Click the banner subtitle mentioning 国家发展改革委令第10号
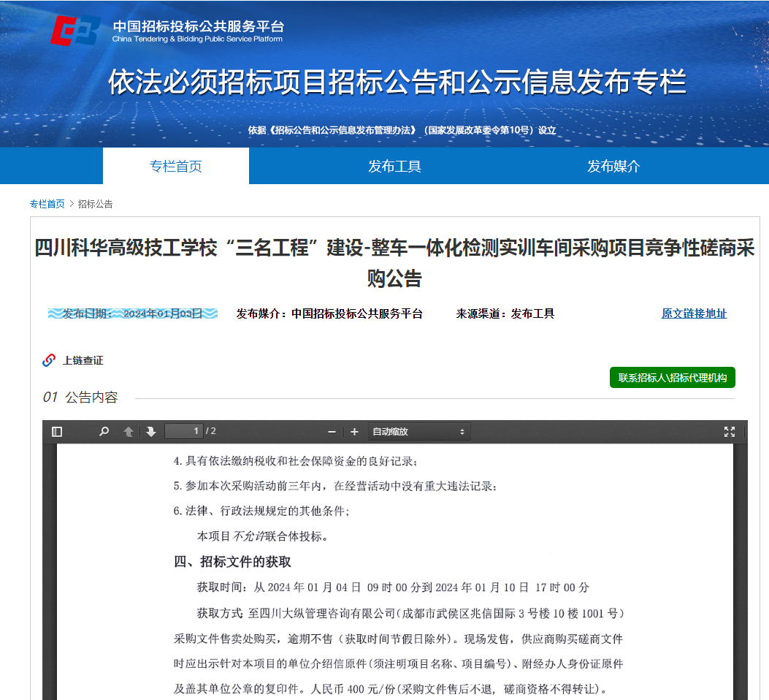Screen dimensions: 769x700 click(x=402, y=130)
